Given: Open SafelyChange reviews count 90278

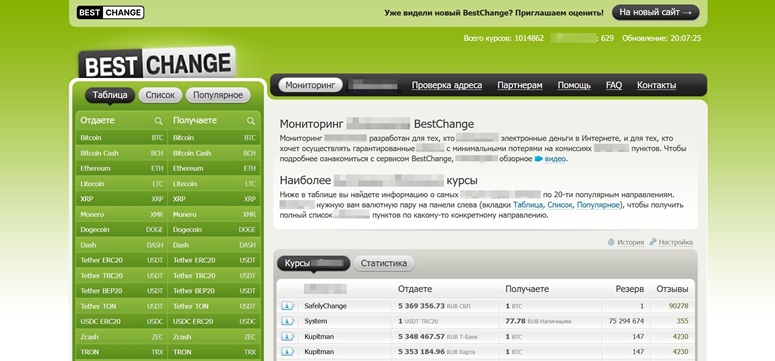Looking at the screenshot, I should pos(679,307).
